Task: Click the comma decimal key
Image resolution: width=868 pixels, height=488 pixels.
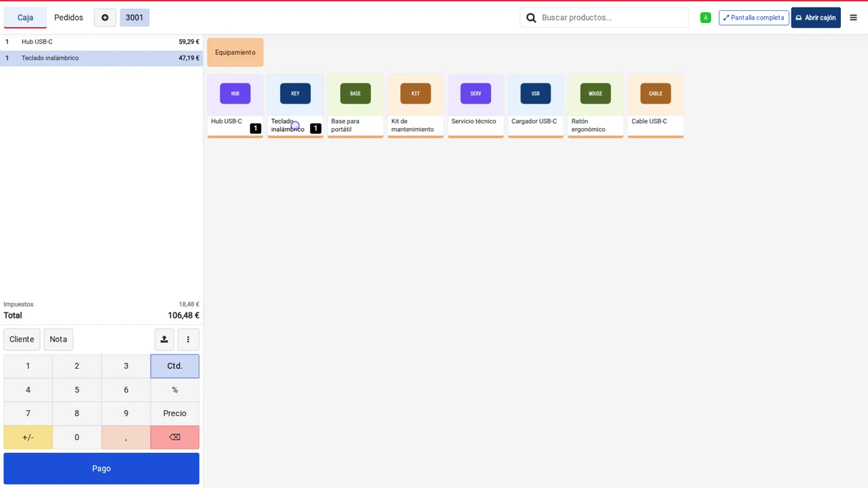Action: tap(126, 437)
